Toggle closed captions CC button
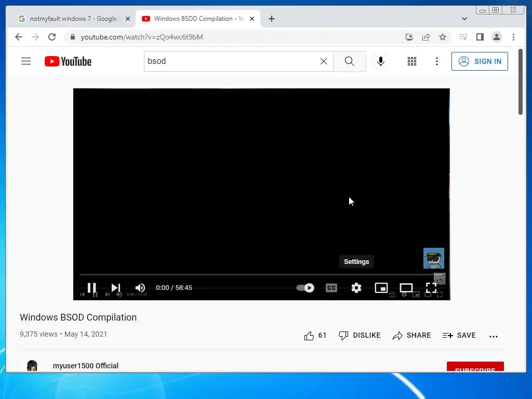 pyautogui.click(x=331, y=288)
